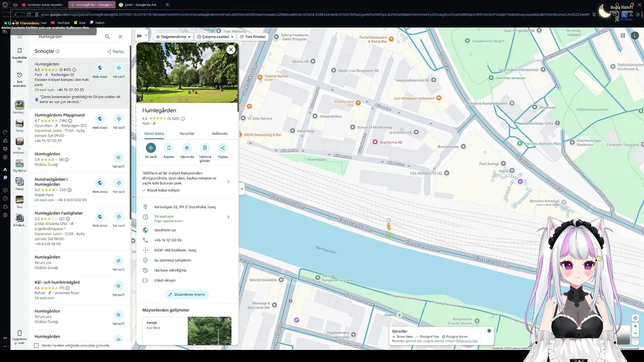
Task: Open a new browser tab
Action: click(168, 5)
